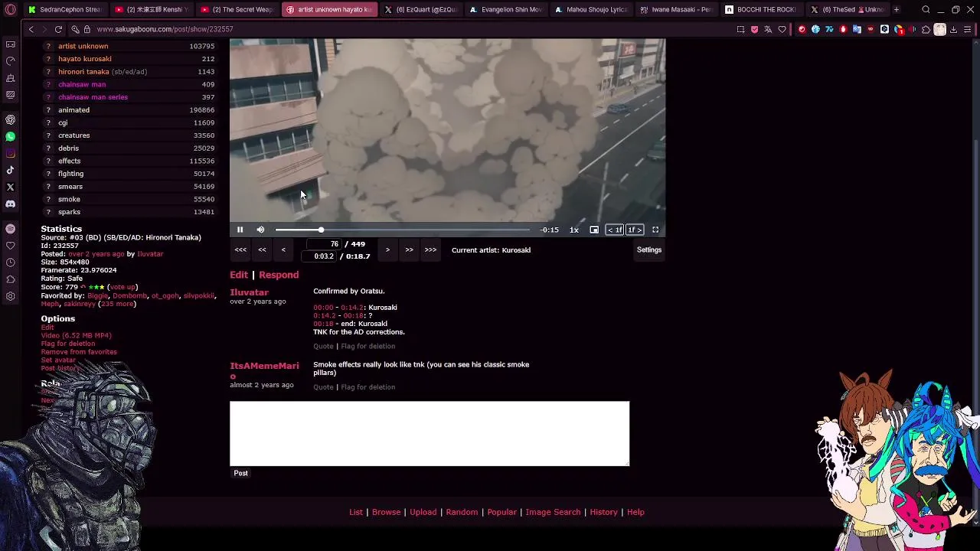980x551 pixels.
Task: Click the '?' wiki icon beside smoke tag
Action: pos(48,199)
